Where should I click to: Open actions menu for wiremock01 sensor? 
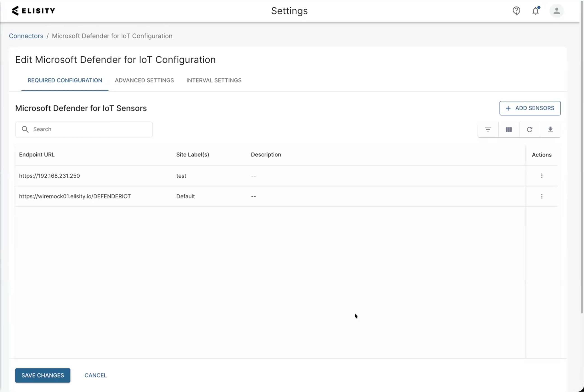pos(542,196)
